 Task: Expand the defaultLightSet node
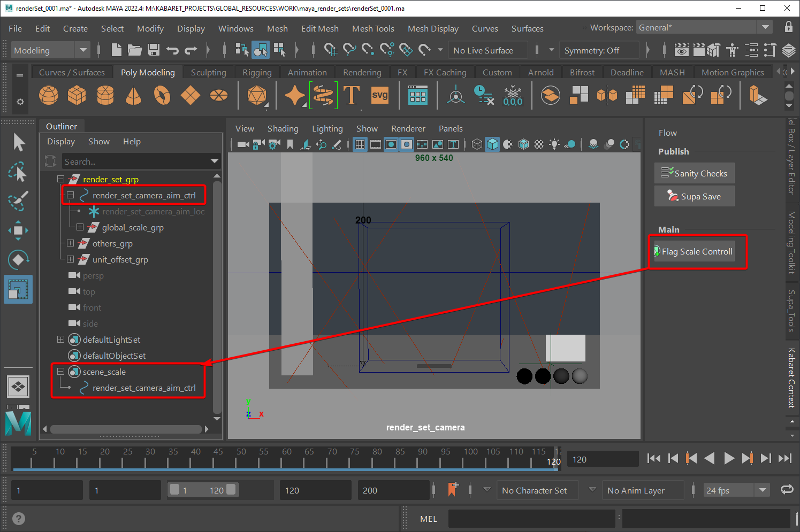tap(60, 340)
